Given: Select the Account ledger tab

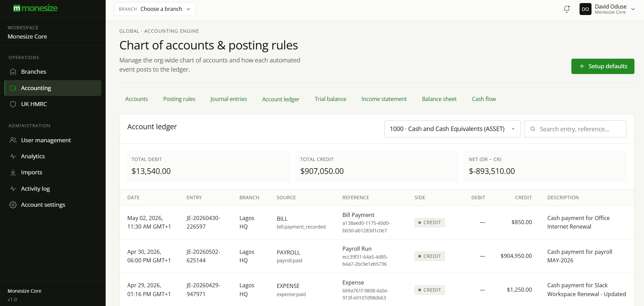Looking at the screenshot, I should pyautogui.click(x=281, y=99).
